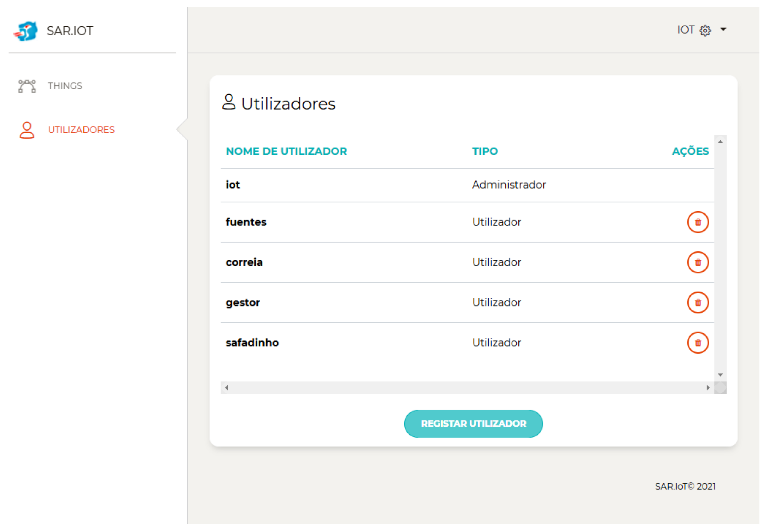The width and height of the screenshot is (768, 532).
Task: Select UTILIZADORES in the sidebar
Action: point(81,130)
